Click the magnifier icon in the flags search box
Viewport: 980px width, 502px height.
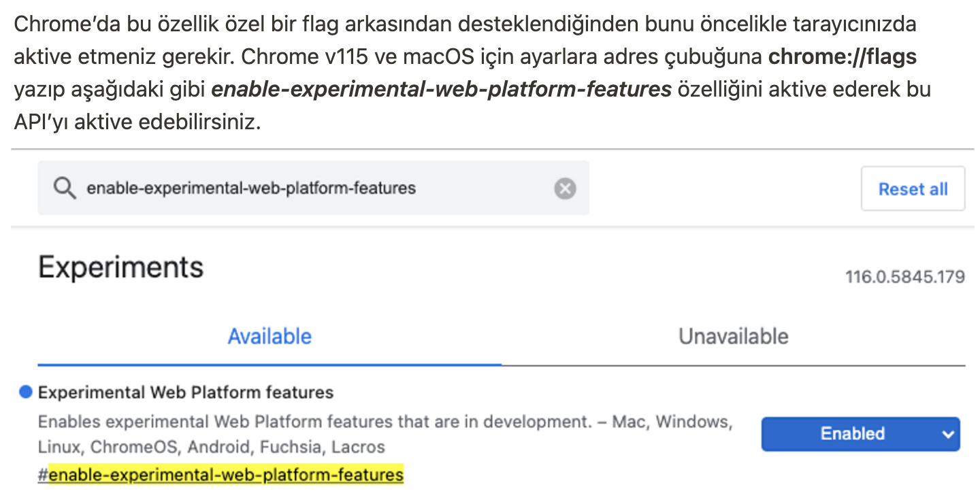click(65, 188)
